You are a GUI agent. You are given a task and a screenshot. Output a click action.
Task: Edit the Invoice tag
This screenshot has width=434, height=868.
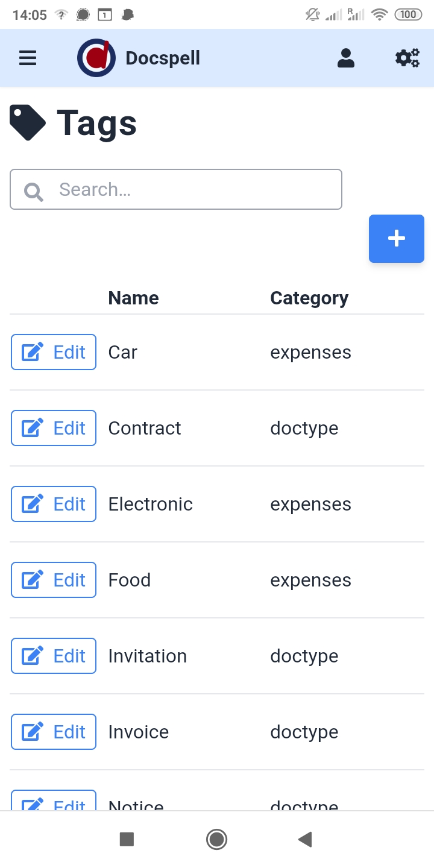click(x=54, y=732)
